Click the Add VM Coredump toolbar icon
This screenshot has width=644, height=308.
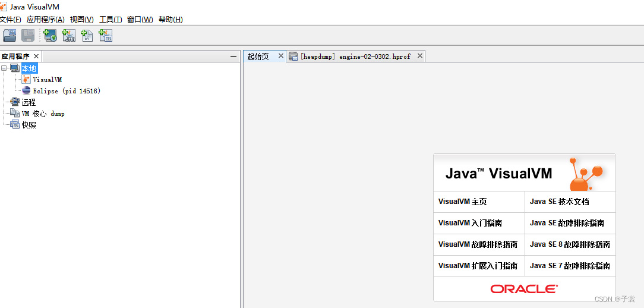click(87, 36)
